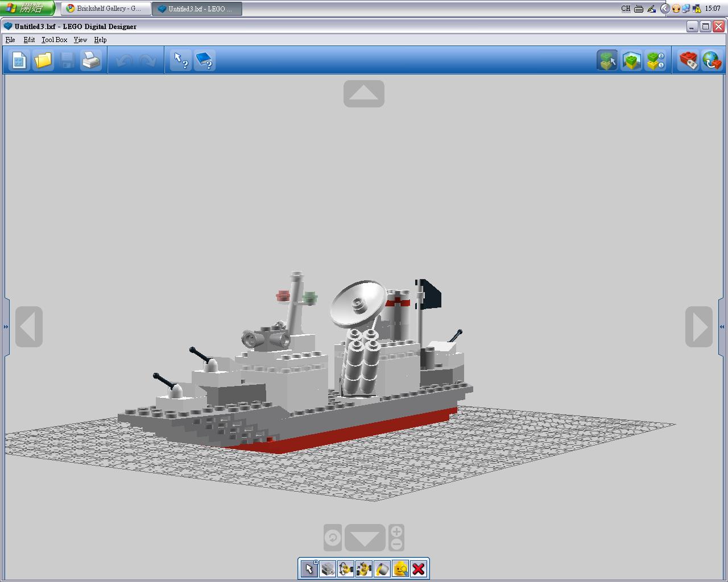Reset the camera view

(x=333, y=538)
